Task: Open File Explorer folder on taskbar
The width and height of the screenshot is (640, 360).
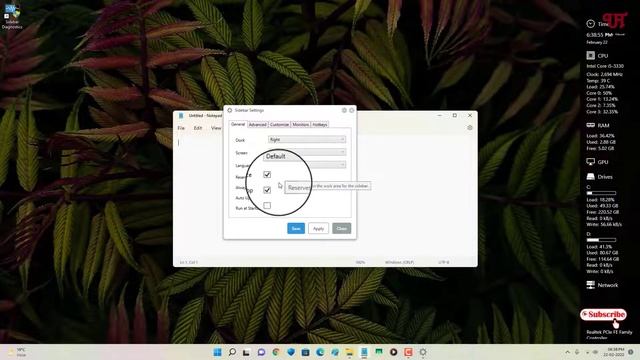Action: pos(349,352)
